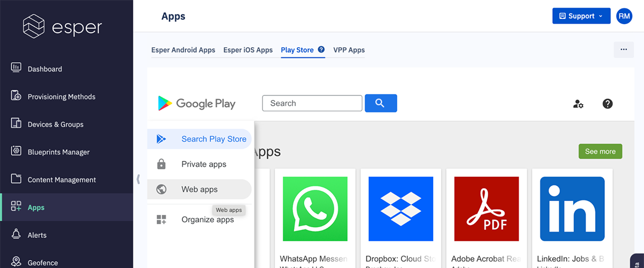Viewport: 644px width, 268px height.
Task: Click the Alerts bell icon
Action: [16, 235]
